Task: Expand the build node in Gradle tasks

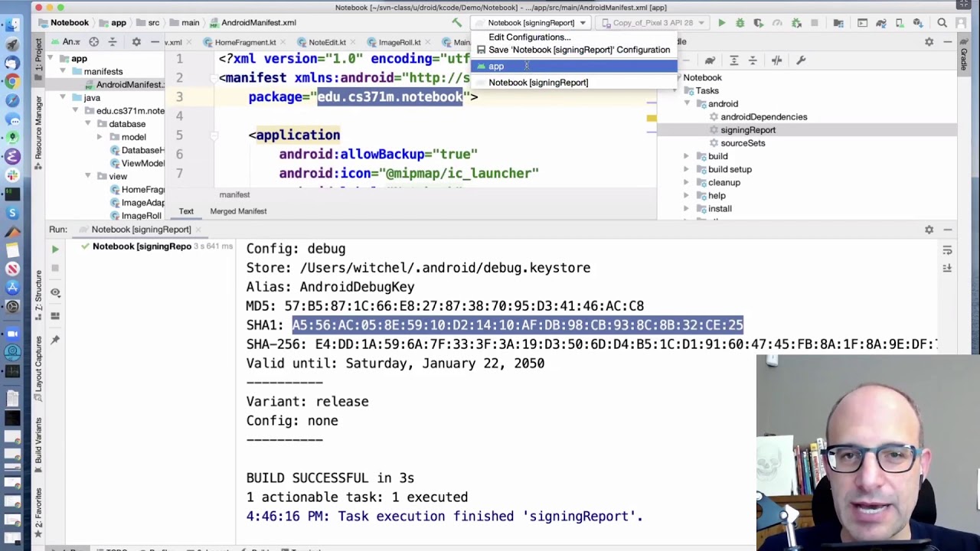Action: point(687,156)
